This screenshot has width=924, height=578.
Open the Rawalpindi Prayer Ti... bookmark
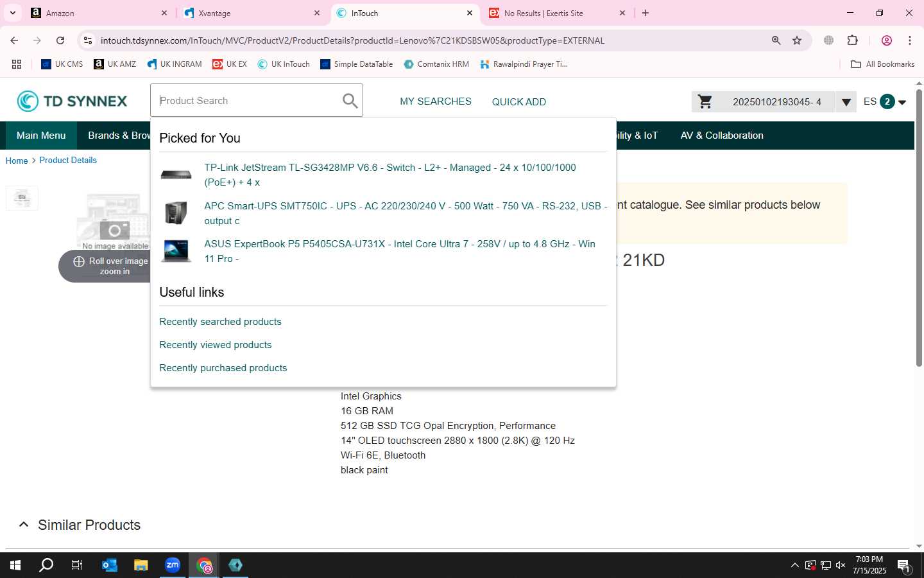tap(524, 64)
